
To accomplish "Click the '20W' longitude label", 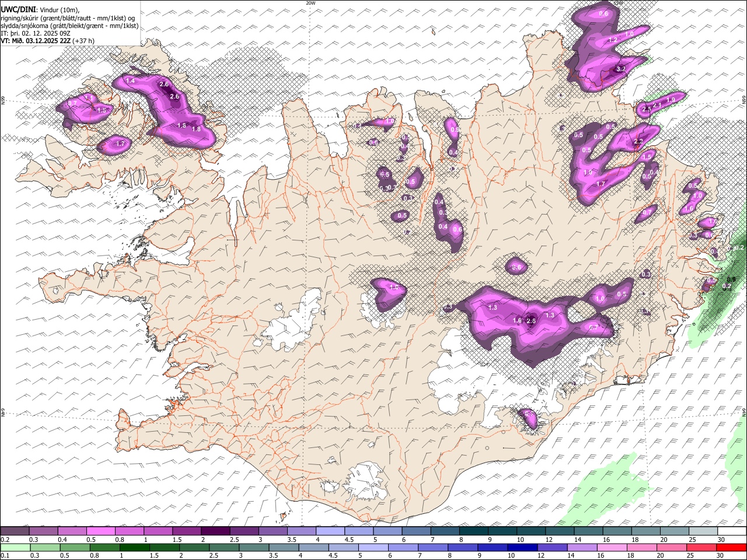I will [x=310, y=3].
